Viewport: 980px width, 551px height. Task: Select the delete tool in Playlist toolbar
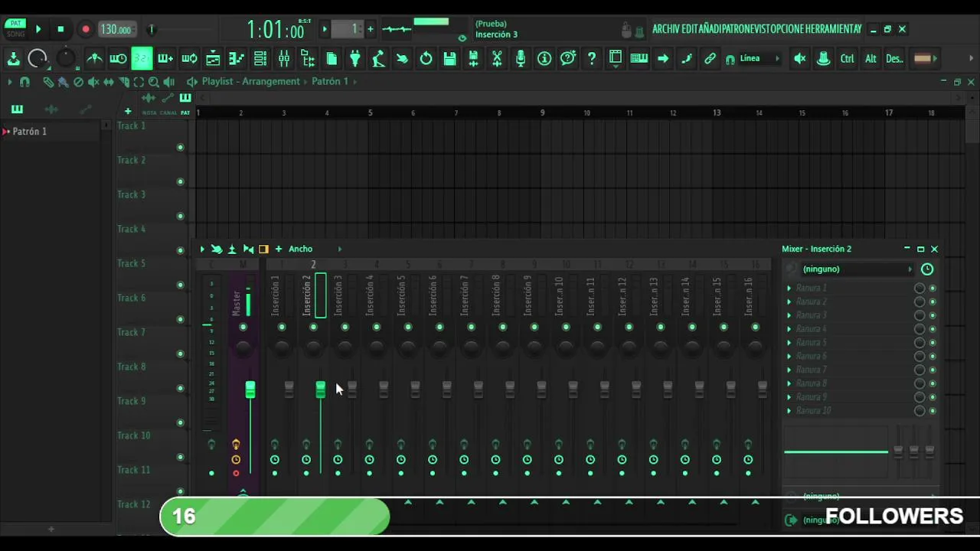click(x=78, y=82)
